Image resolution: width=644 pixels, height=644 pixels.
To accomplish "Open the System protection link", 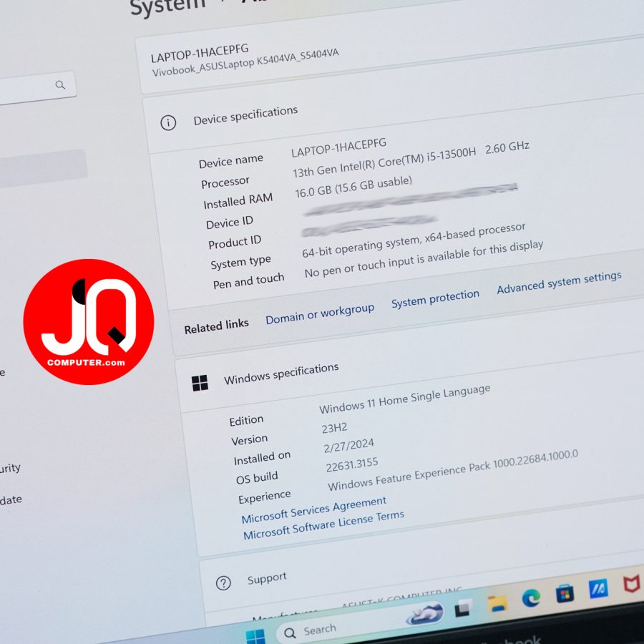I will pyautogui.click(x=435, y=298).
